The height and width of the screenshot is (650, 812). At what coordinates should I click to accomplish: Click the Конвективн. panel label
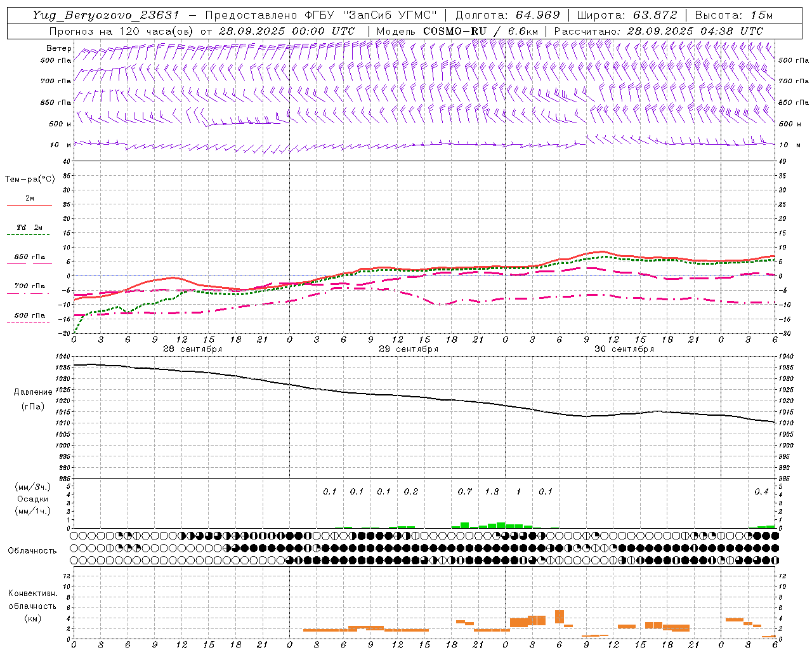point(32,594)
